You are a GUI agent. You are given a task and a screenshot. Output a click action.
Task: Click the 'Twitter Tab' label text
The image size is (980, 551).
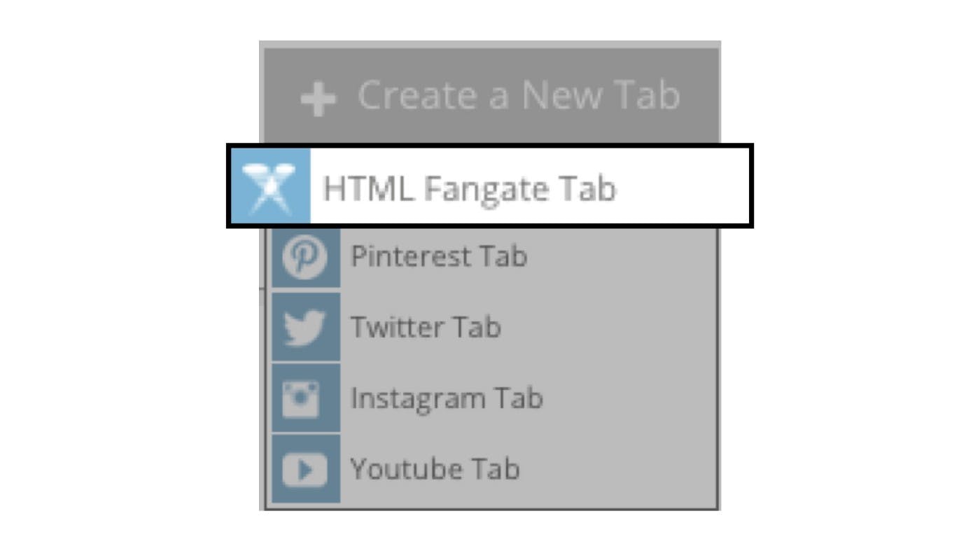click(x=426, y=327)
